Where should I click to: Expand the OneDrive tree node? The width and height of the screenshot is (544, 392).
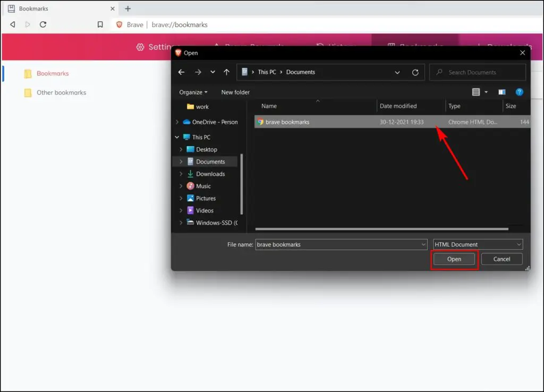click(177, 122)
